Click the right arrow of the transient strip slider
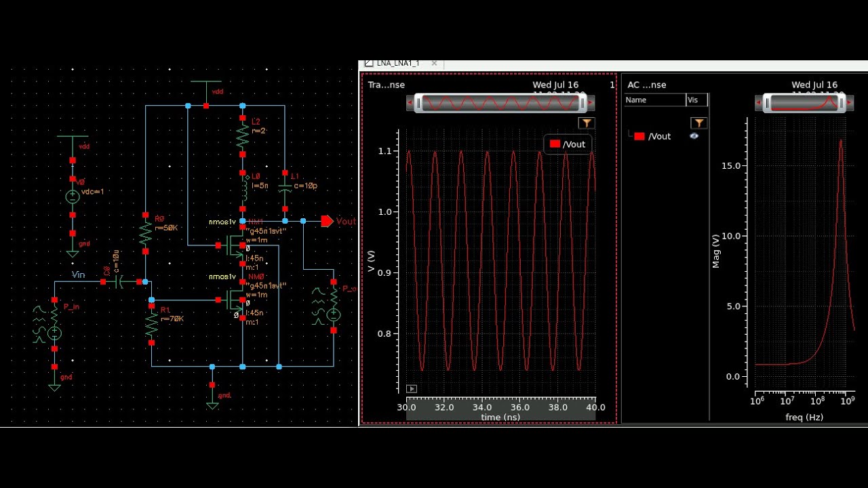The width and height of the screenshot is (868, 488). [x=591, y=103]
